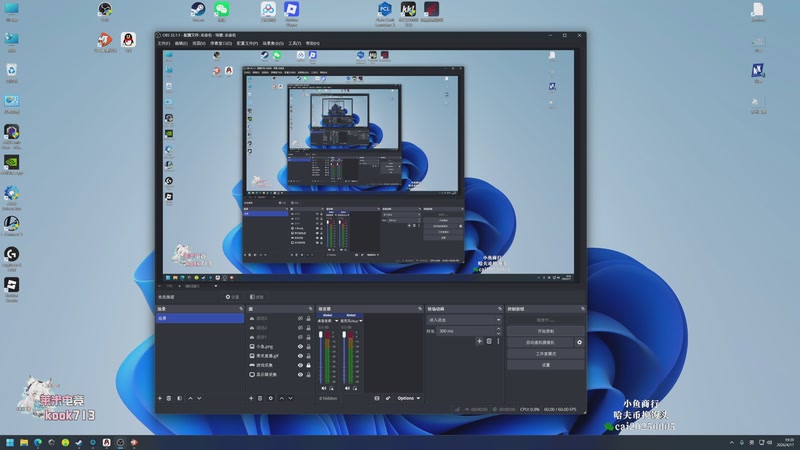Hide the 莱米直播.gif source
Viewport: 800px width, 450px height.
click(300, 356)
